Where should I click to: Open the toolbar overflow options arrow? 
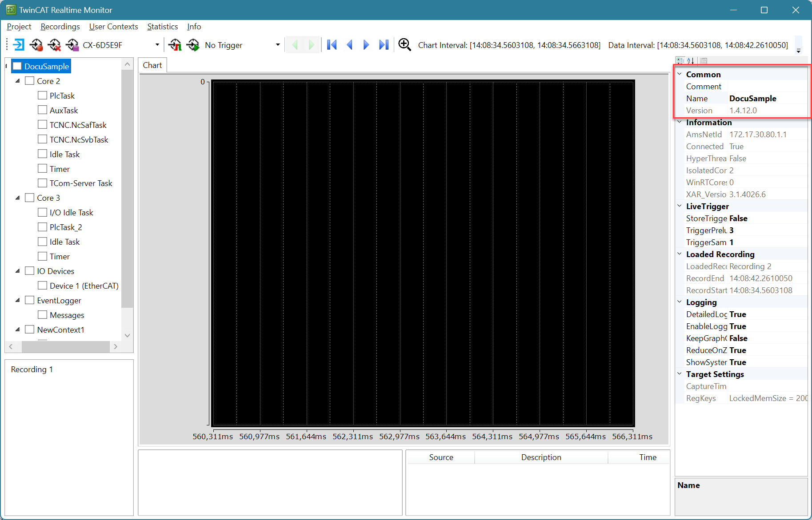798,51
